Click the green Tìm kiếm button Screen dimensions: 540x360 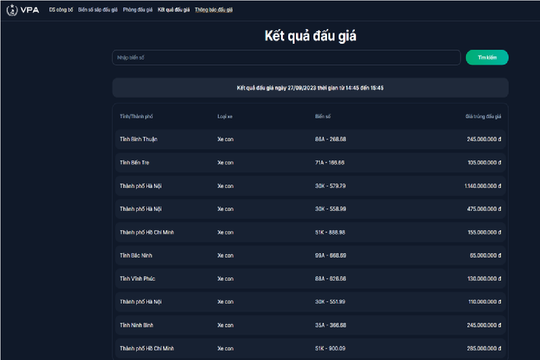coord(487,58)
